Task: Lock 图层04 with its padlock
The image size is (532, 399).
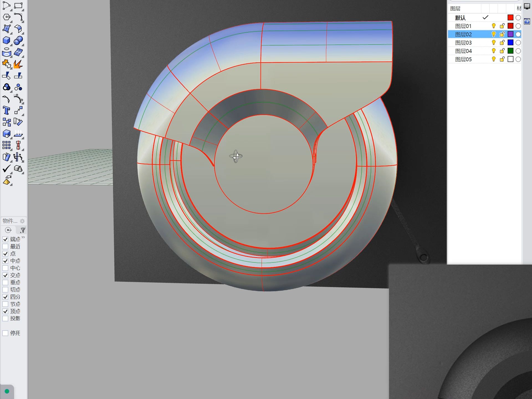Action: pos(502,51)
